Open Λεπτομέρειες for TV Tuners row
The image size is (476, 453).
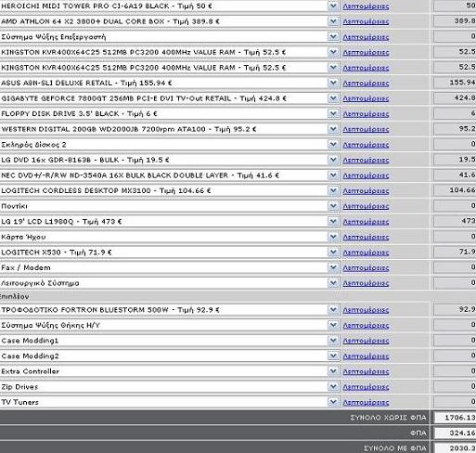366,403
